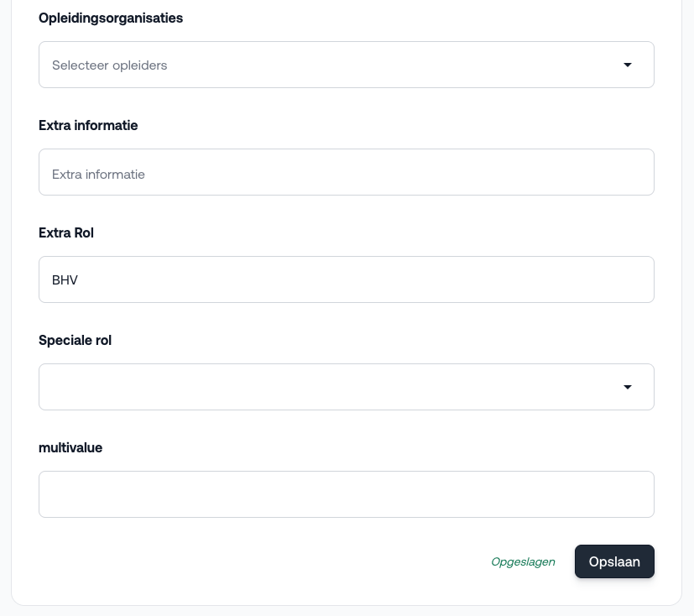Focus the Extra informatie text field
694x616 pixels.
(x=347, y=172)
